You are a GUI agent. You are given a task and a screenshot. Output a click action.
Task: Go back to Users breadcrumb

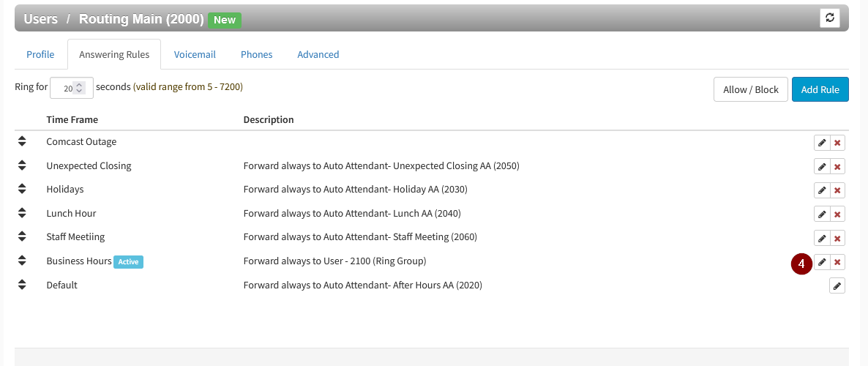(40, 19)
